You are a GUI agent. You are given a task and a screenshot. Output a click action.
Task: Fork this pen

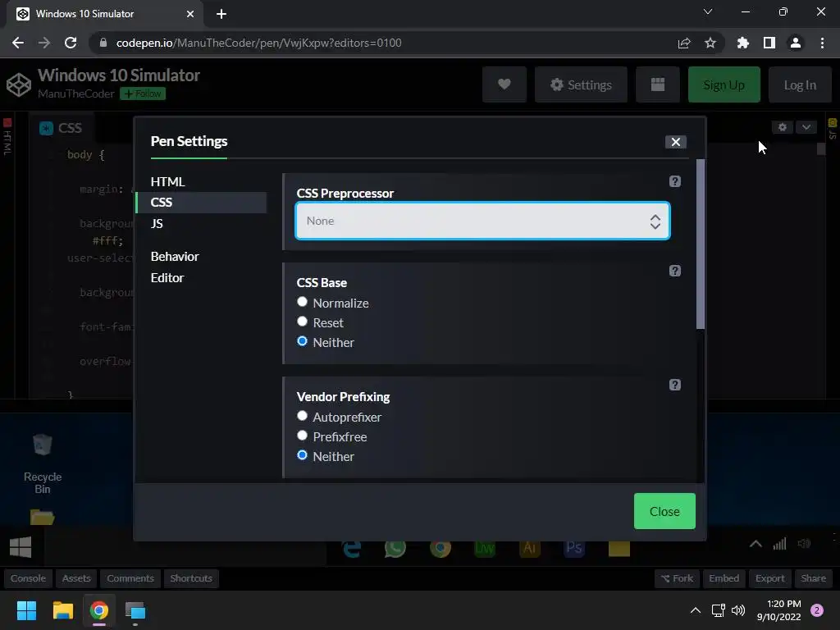tap(677, 578)
